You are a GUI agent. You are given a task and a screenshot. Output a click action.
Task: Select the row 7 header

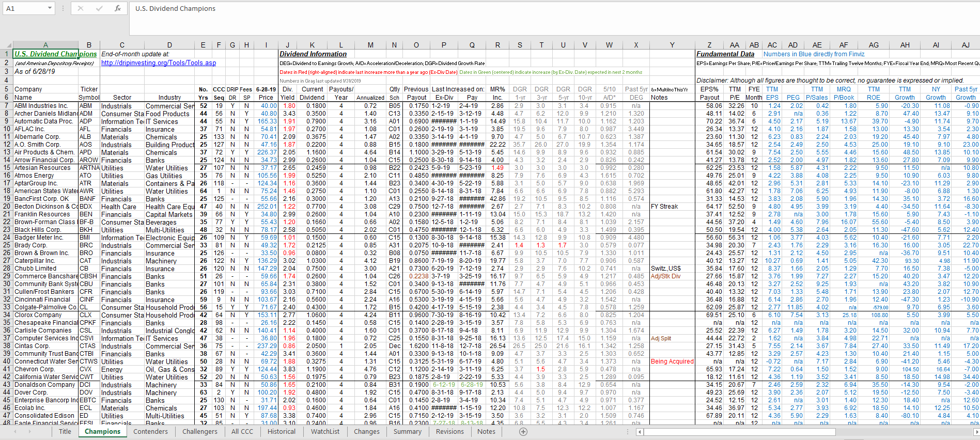6,106
